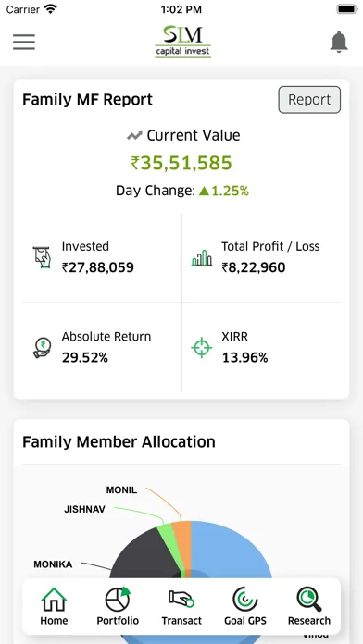
Task: Tap the current value ₹35,51,585 amount
Action: (181, 163)
